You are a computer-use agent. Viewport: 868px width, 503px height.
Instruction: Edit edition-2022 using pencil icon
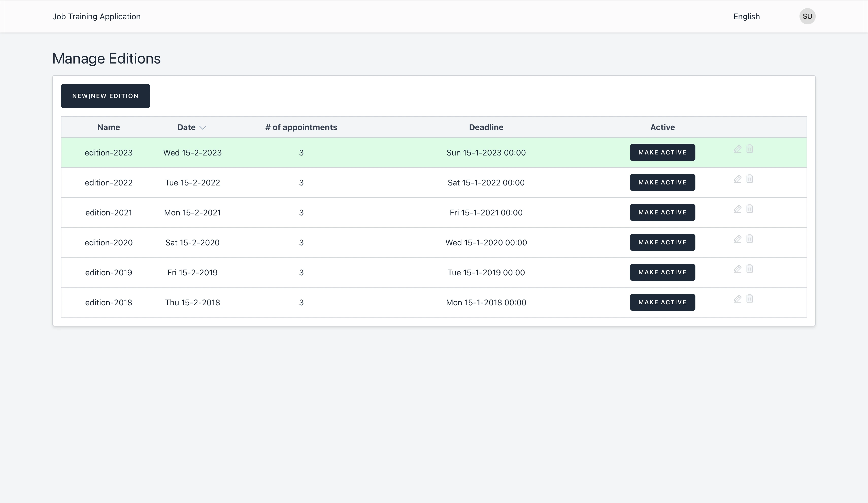pyautogui.click(x=737, y=179)
